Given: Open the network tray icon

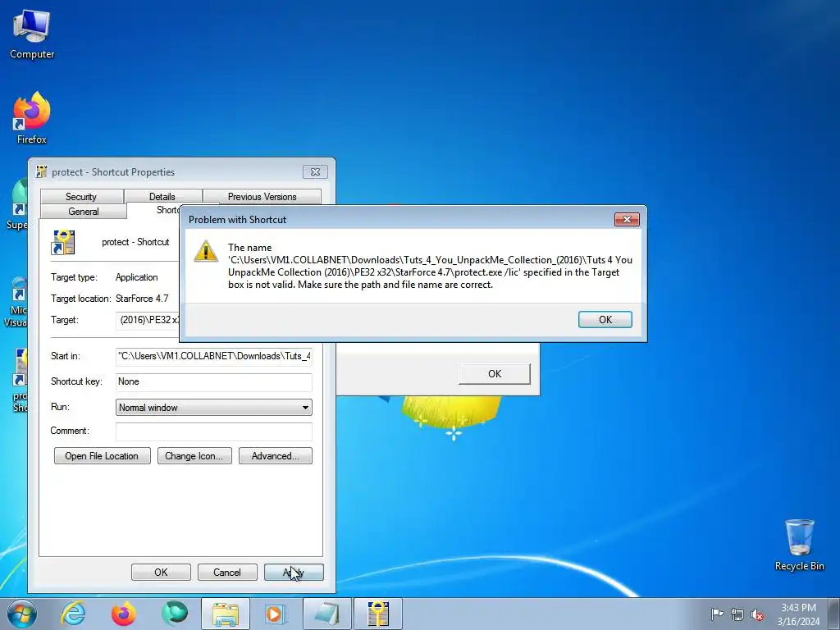Looking at the screenshot, I should point(737,614).
